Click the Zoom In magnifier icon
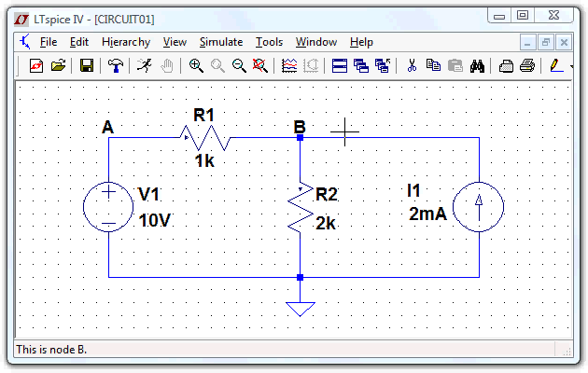Viewport: 588px width, 373px height. (196, 65)
